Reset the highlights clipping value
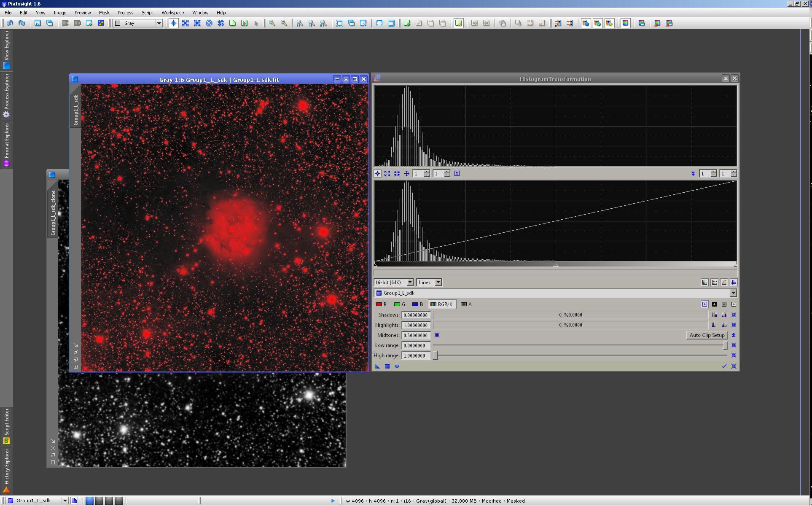812x506 pixels. (x=734, y=325)
